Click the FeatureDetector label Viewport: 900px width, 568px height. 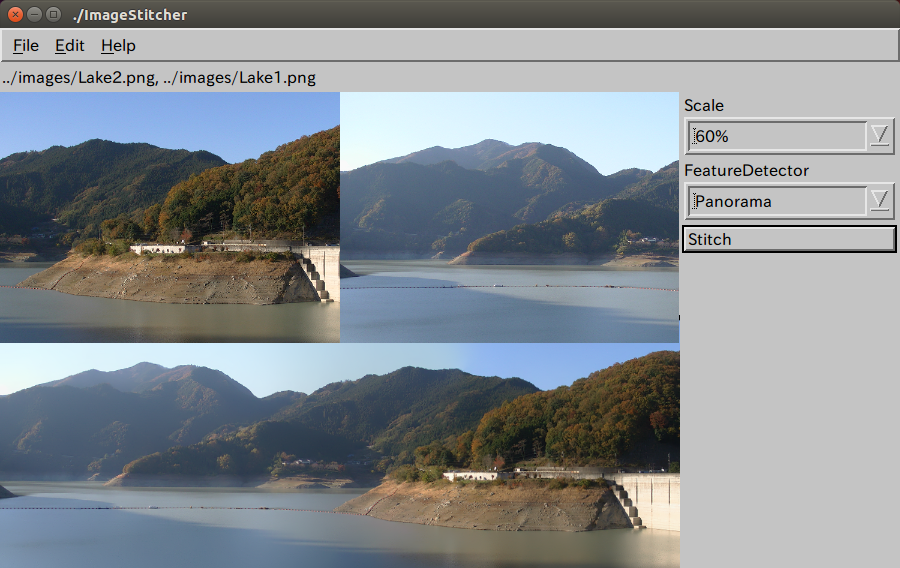746,170
